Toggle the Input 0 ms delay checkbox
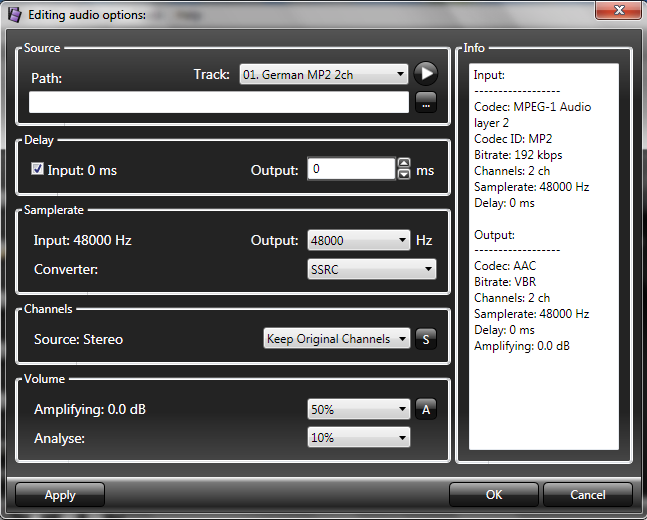 (38, 170)
